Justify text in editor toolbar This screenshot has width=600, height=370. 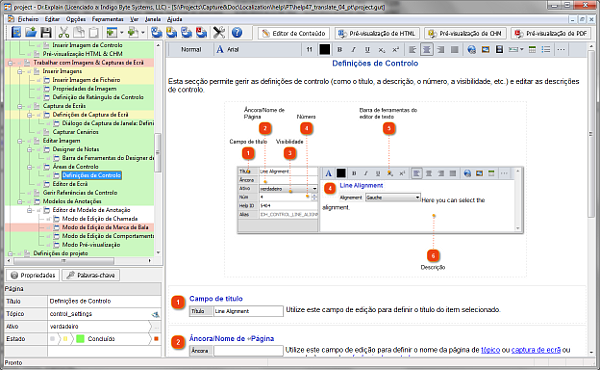click(455, 49)
